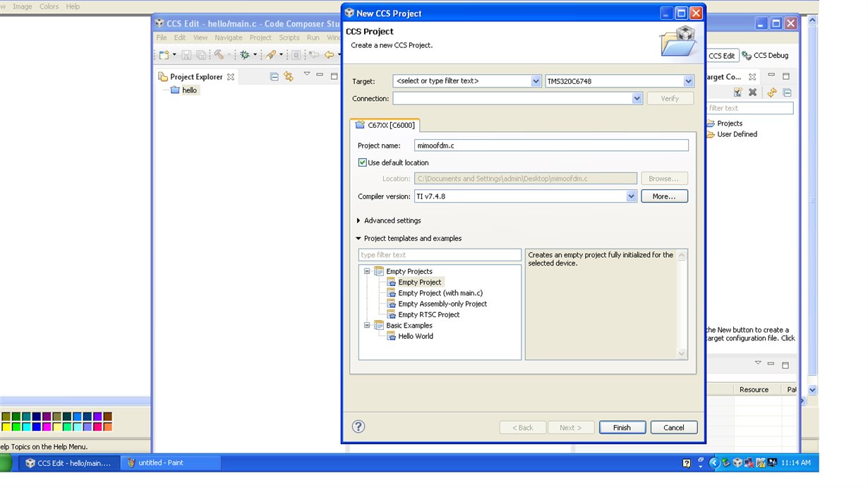
Task: Click the taskbar clock showing 11:14 AM
Action: pos(795,463)
